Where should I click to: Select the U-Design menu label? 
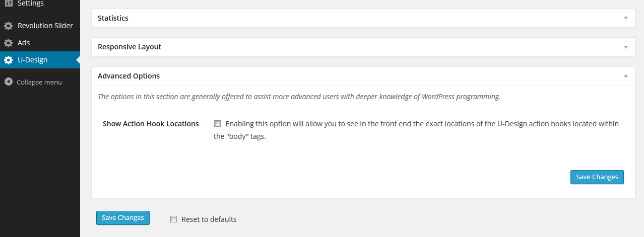pos(32,60)
